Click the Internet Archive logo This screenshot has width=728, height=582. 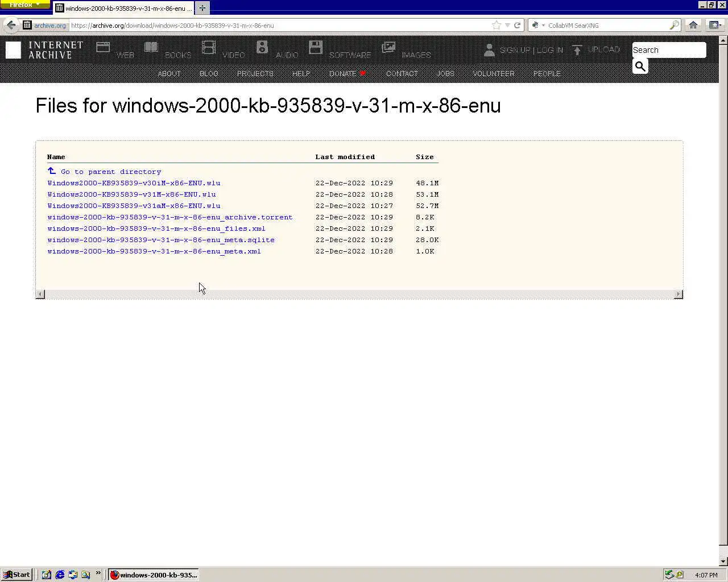[44, 50]
